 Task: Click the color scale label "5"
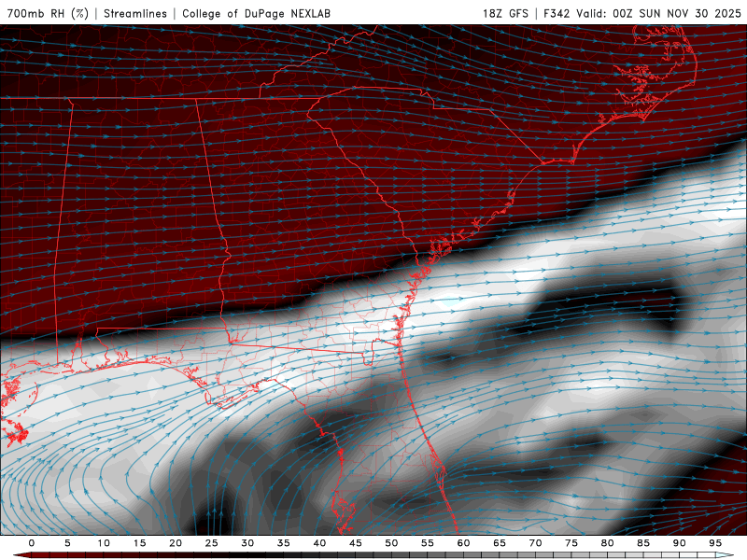(67, 543)
